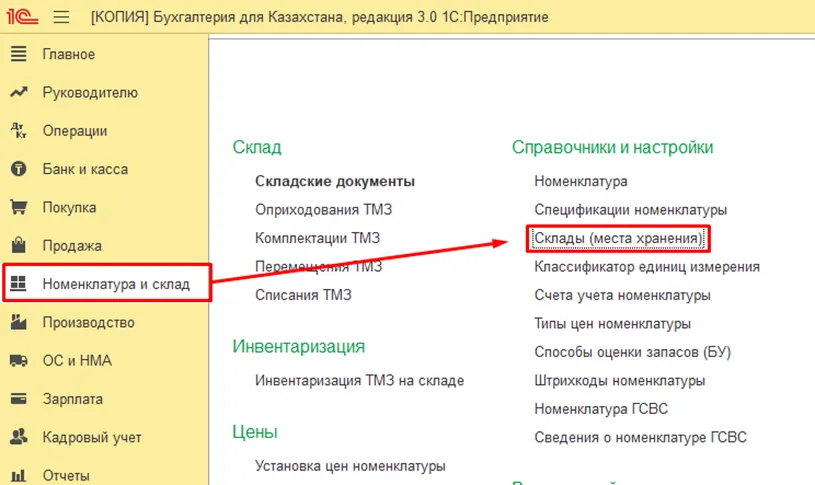Click the ОС и НМА truck icon
Viewport: 815px width, 485px height.
click(19, 360)
